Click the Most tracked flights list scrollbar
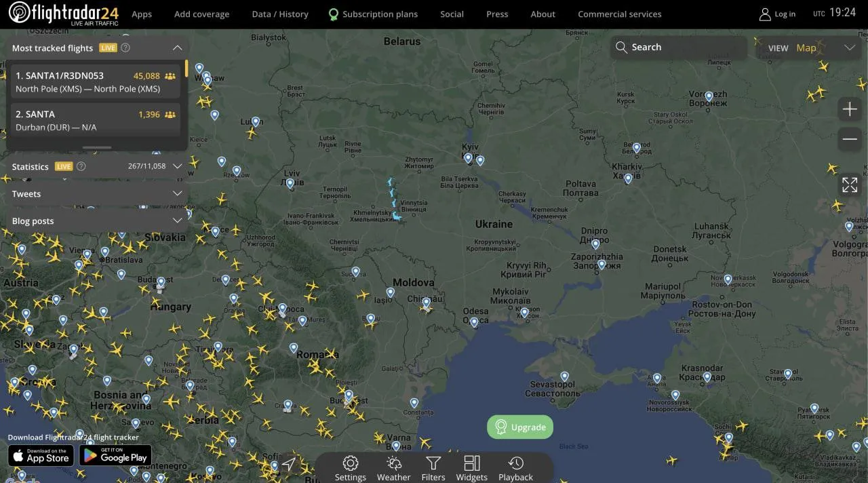The width and height of the screenshot is (868, 483). click(x=186, y=70)
